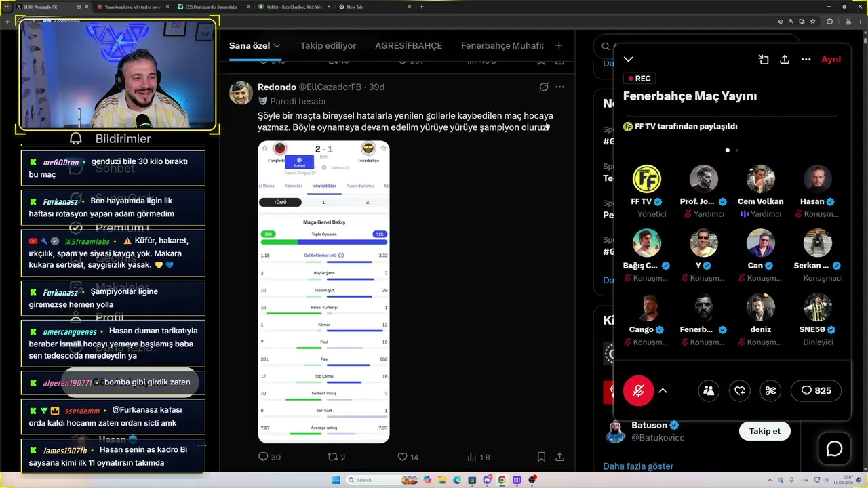868x488 pixels.
Task: Go back with the browser back arrow
Action: coord(7,22)
